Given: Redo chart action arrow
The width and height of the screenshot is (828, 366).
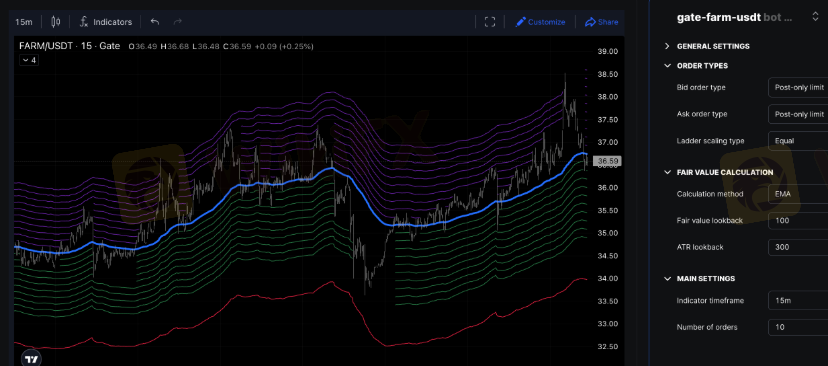Looking at the screenshot, I should tap(178, 22).
